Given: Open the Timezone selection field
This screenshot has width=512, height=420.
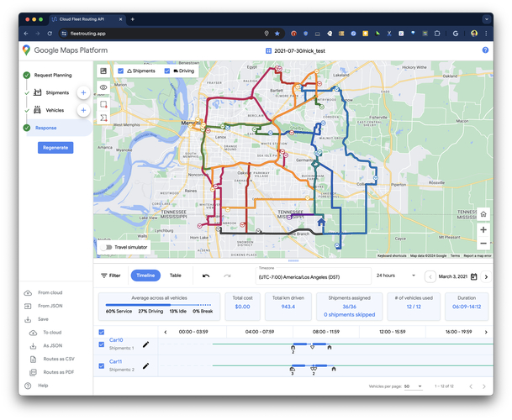Looking at the screenshot, I should click(x=313, y=276).
